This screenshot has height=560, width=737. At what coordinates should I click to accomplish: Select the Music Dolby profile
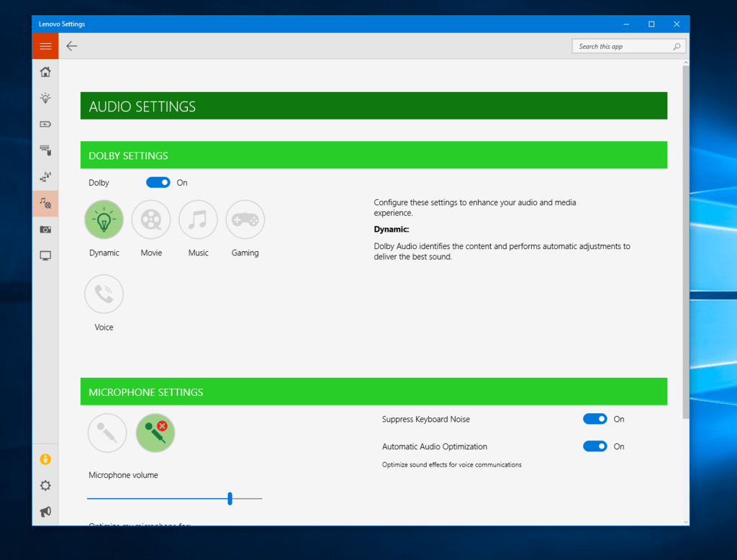tap(198, 220)
